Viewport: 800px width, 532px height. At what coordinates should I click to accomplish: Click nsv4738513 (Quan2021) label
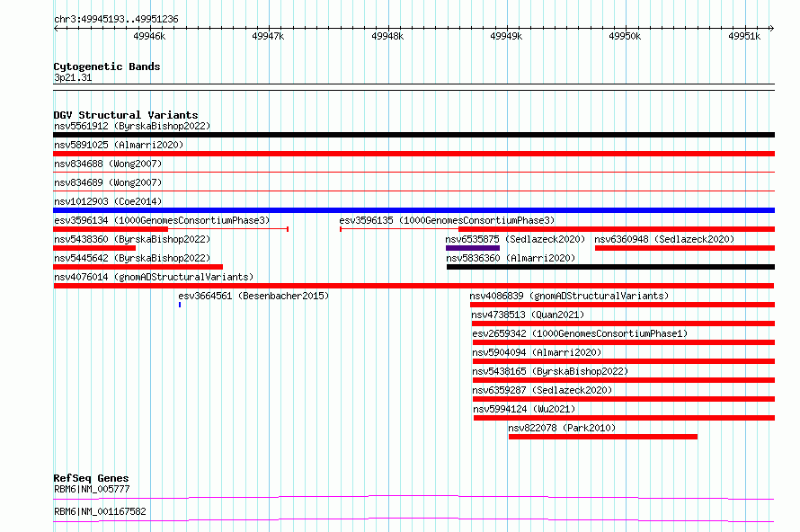(x=528, y=315)
